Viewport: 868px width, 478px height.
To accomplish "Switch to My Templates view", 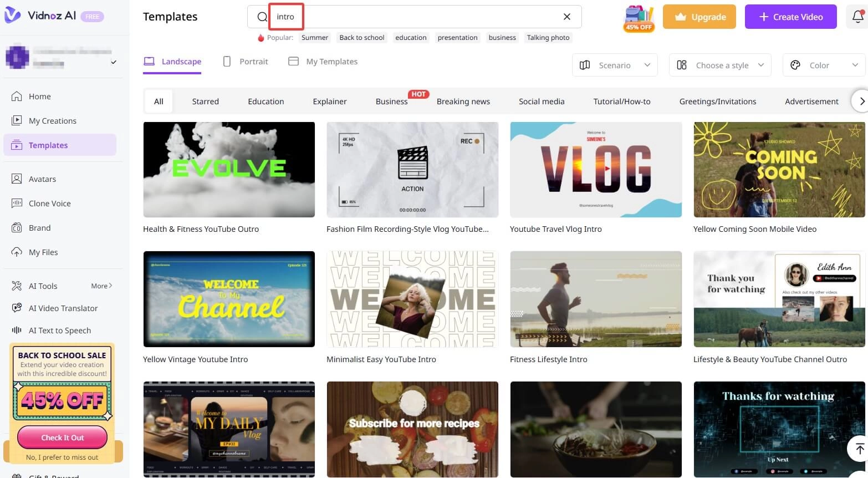I will tap(323, 61).
